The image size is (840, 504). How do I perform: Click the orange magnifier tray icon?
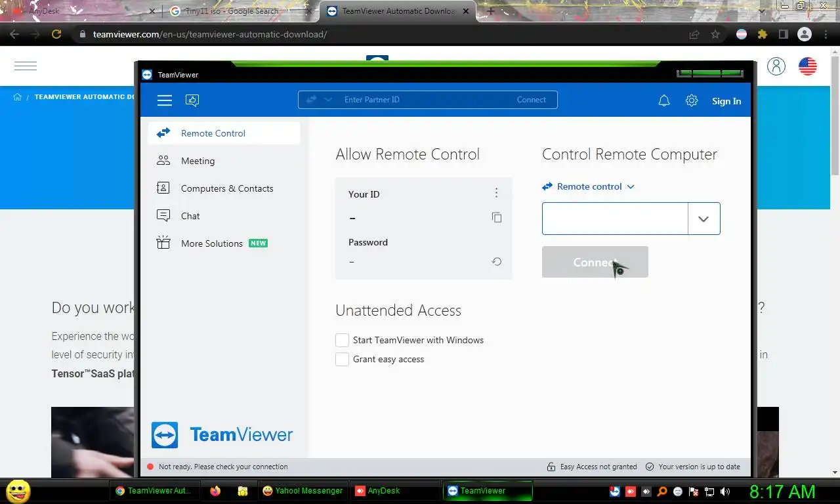tap(662, 491)
